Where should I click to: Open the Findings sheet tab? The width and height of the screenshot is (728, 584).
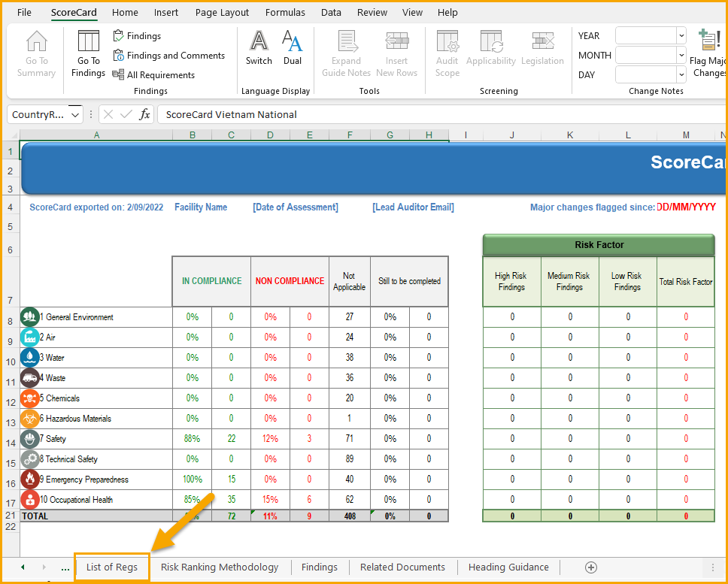pos(320,567)
